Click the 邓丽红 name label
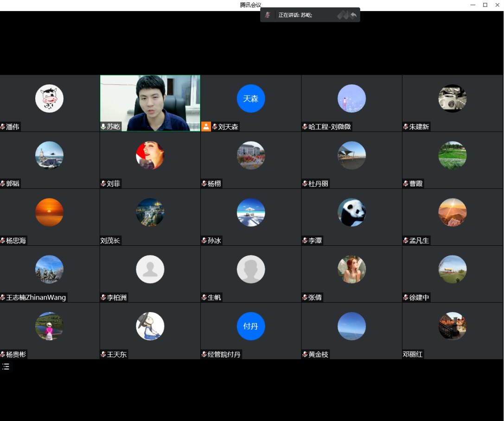The height and width of the screenshot is (421, 504). (413, 355)
